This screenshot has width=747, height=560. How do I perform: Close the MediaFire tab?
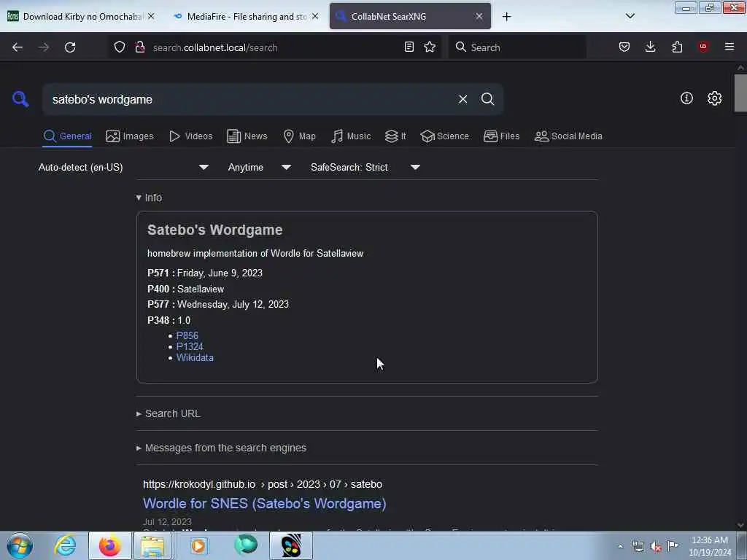pyautogui.click(x=315, y=16)
